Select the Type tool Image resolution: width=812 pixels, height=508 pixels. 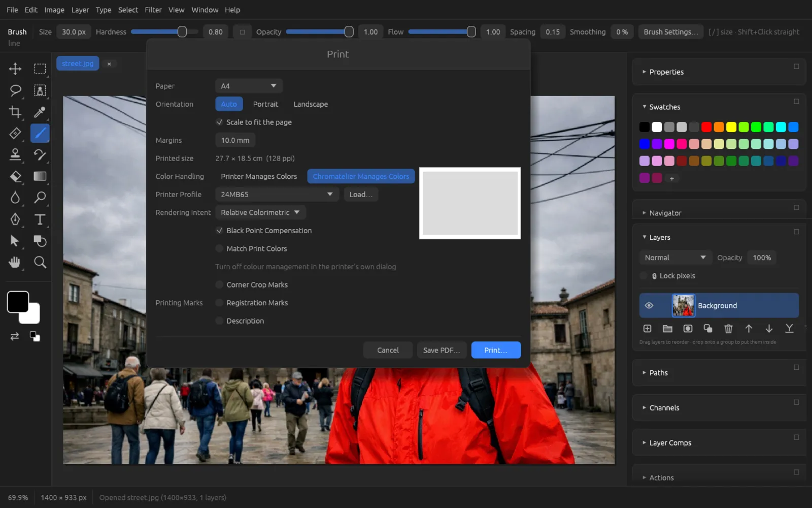click(40, 219)
